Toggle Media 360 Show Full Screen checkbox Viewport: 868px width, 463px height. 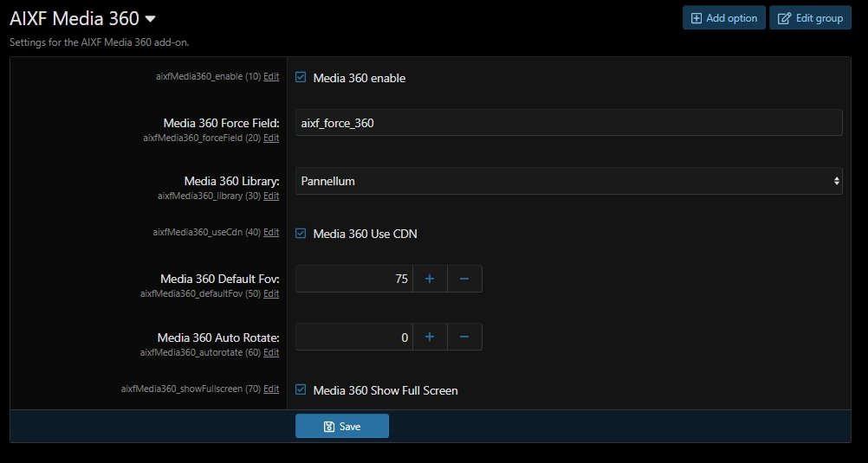point(301,390)
